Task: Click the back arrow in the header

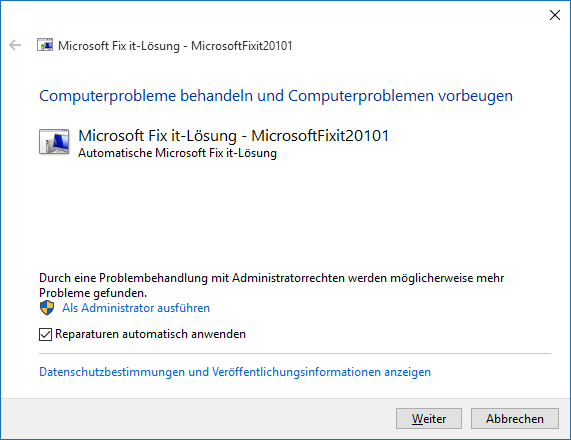Action: click(x=15, y=45)
